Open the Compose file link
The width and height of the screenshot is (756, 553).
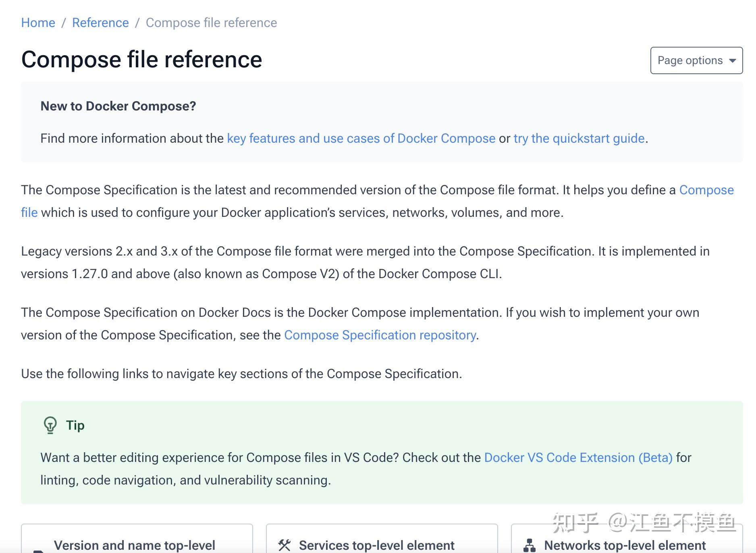pyautogui.click(x=706, y=190)
